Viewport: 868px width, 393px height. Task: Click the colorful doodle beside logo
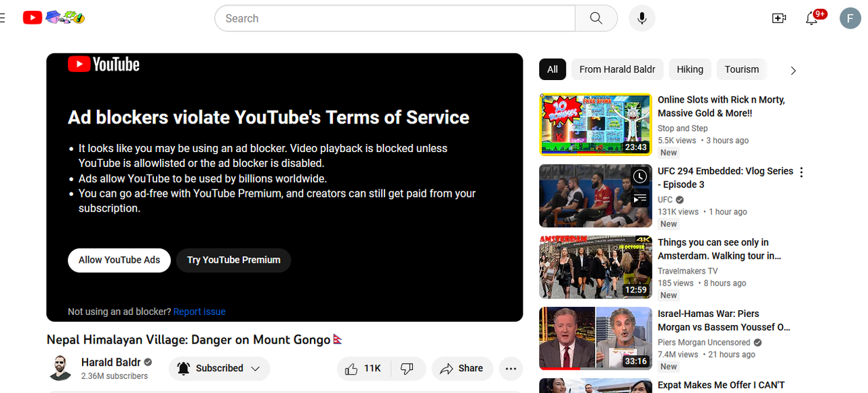tap(65, 18)
